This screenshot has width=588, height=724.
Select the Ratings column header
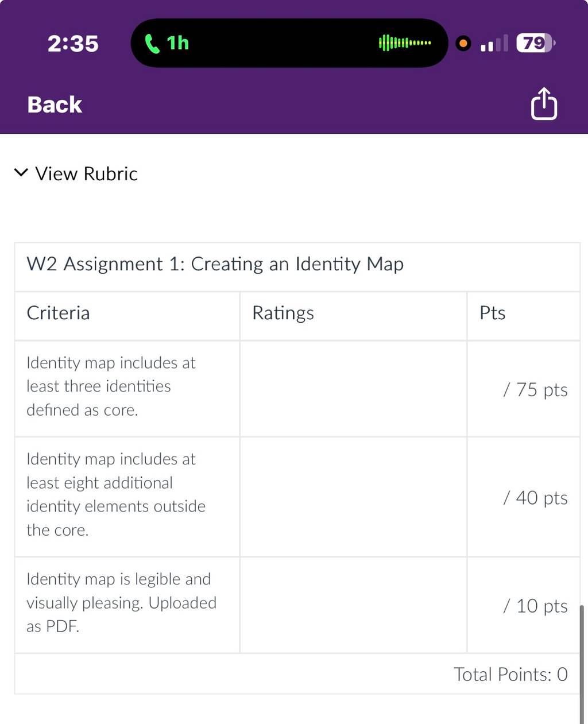[283, 313]
